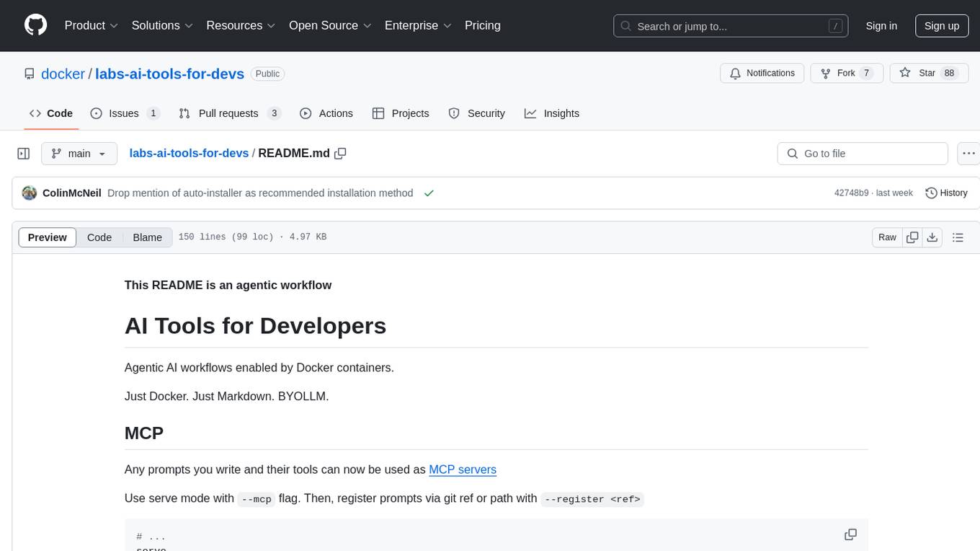Copy raw file contents
Screen dimensions: 980x551
(912, 237)
